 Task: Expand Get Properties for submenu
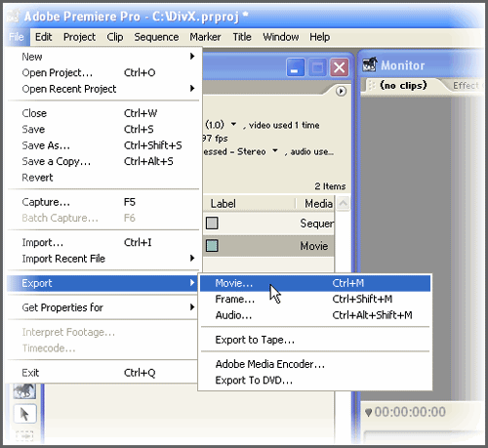pos(103,307)
